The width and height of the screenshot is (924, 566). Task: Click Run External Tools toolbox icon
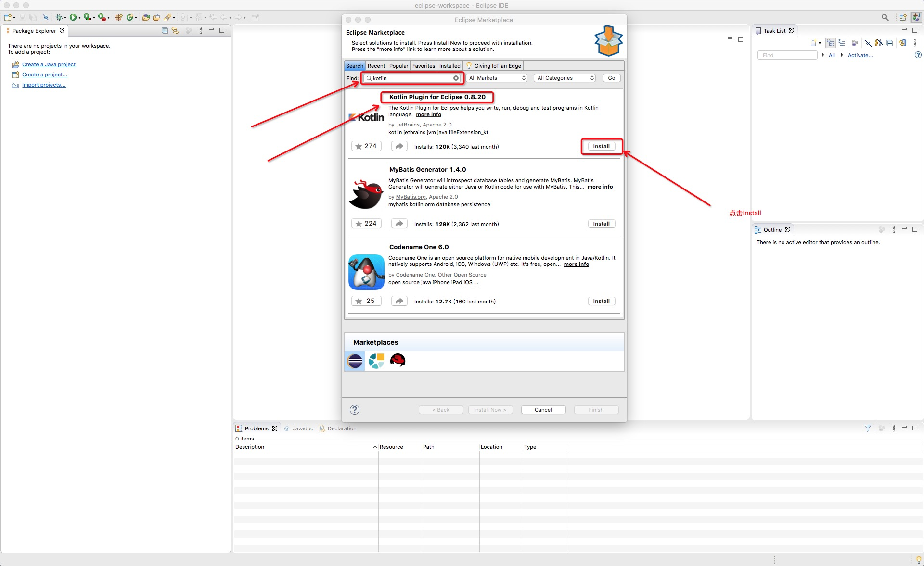(x=102, y=17)
